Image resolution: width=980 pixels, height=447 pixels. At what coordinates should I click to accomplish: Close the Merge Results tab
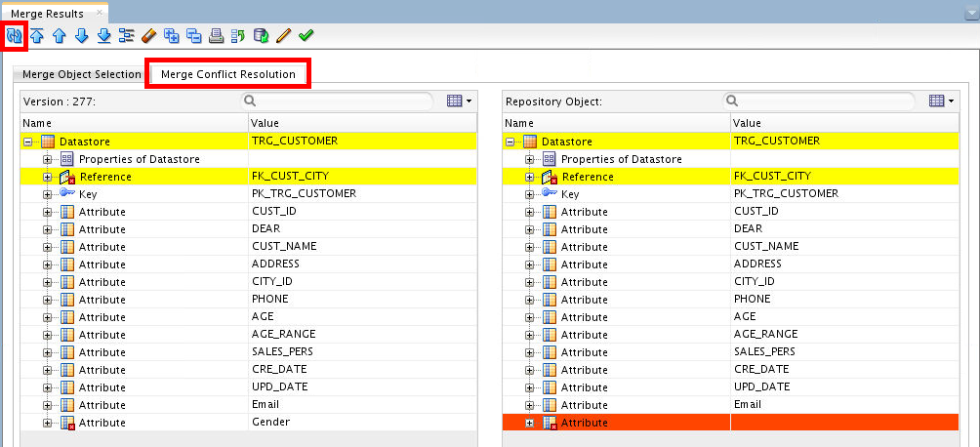pos(100,13)
